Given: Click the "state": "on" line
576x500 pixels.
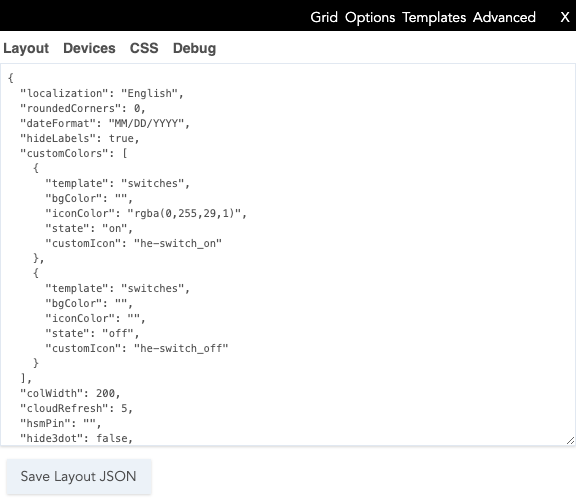Looking at the screenshot, I should click(89, 229).
